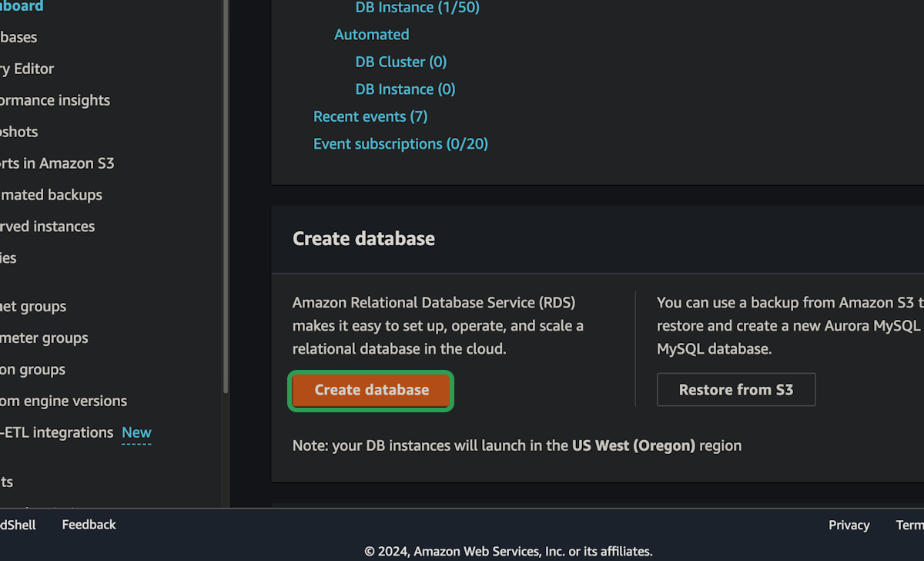
Task: Open Event subscriptions (0/20)
Action: tap(400, 144)
